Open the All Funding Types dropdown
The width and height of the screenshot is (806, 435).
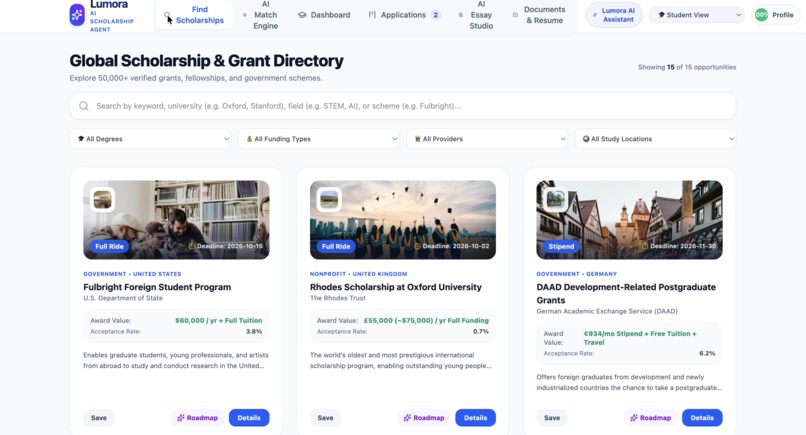point(319,139)
